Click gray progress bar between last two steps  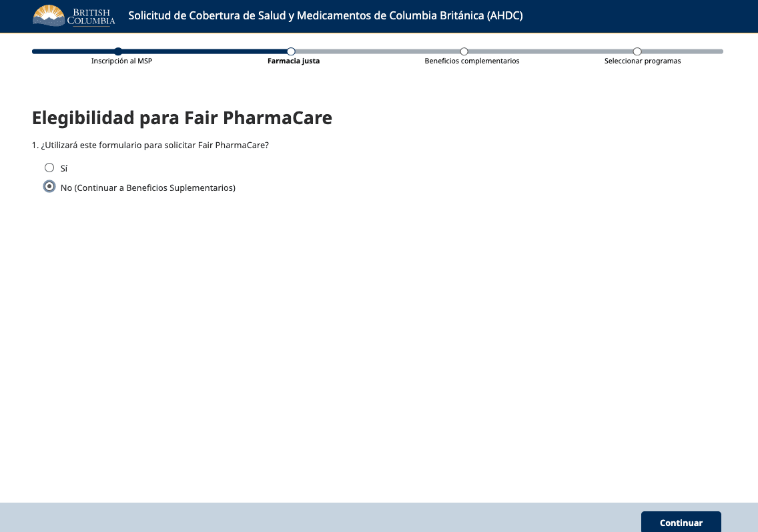coord(550,51)
